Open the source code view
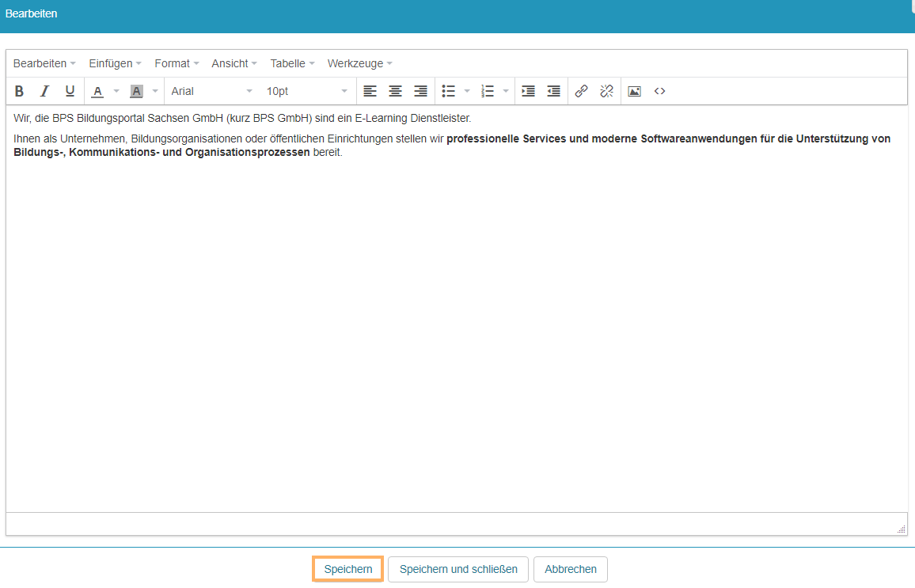Viewport: 915px width, 588px height. [659, 91]
